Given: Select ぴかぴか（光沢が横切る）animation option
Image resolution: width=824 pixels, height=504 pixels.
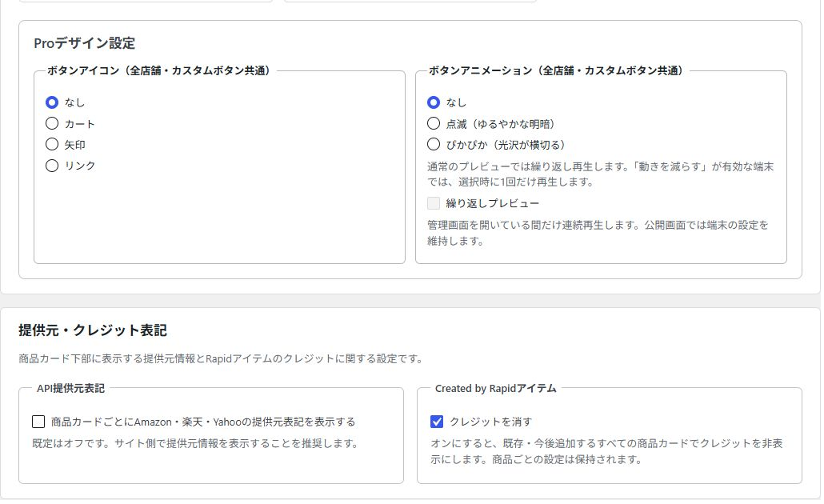Looking at the screenshot, I should [433, 144].
